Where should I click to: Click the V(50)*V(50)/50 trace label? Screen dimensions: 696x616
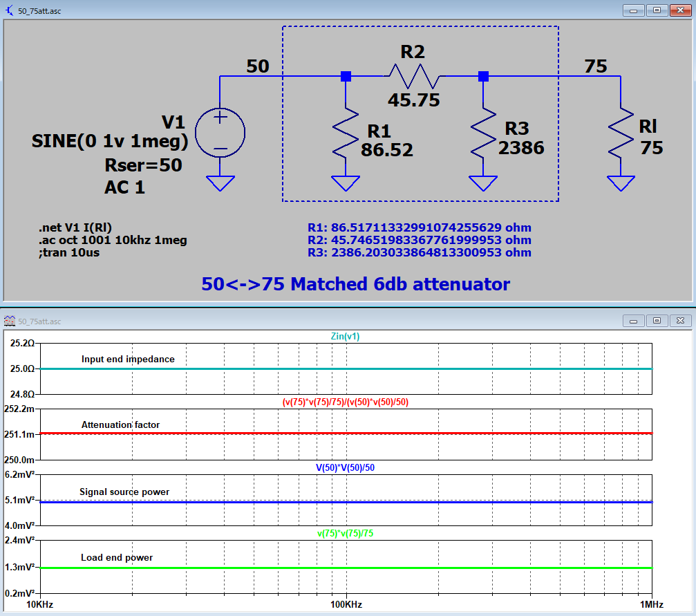346,467
